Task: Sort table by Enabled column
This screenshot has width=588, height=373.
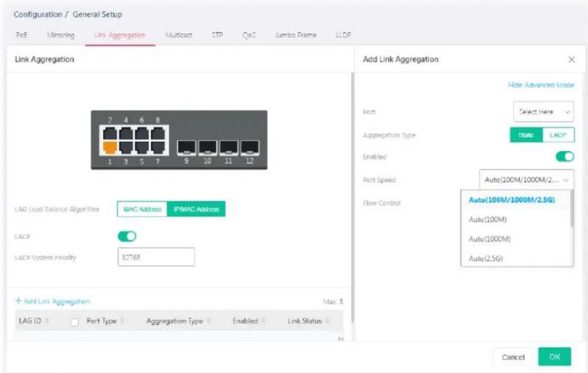Action: click(x=264, y=321)
